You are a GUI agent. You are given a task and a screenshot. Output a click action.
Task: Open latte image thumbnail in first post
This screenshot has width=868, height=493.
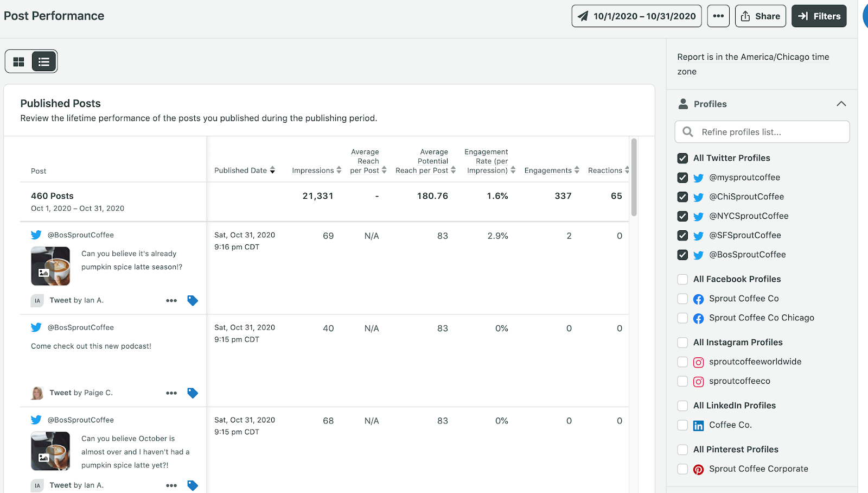tap(50, 266)
